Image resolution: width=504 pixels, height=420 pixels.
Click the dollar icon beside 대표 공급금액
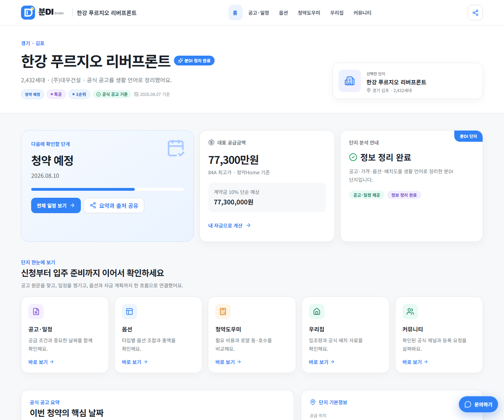pyautogui.click(x=211, y=142)
